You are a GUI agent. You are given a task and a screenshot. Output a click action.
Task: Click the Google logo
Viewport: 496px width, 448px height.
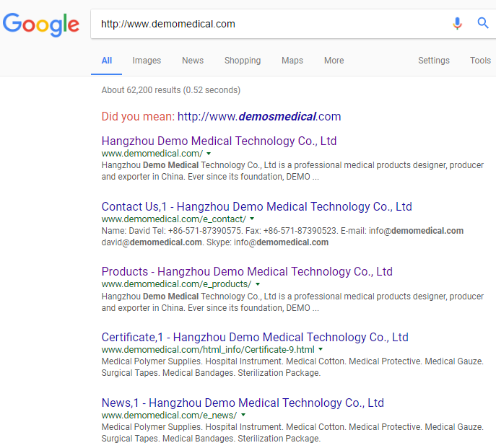[x=41, y=25]
